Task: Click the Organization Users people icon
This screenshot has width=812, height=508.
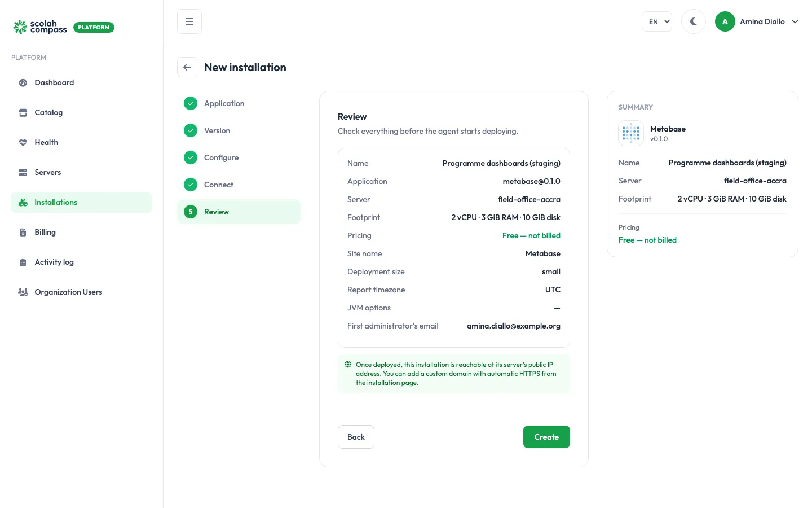Action: coord(23,292)
